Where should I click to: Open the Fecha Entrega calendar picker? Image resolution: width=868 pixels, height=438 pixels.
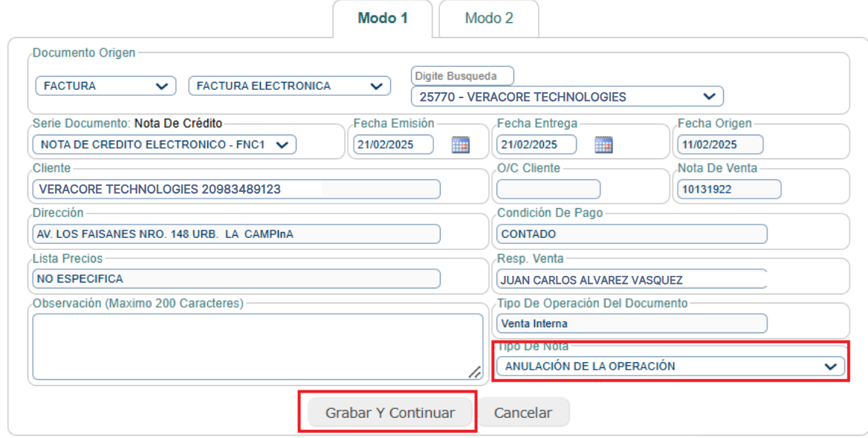coord(603,144)
